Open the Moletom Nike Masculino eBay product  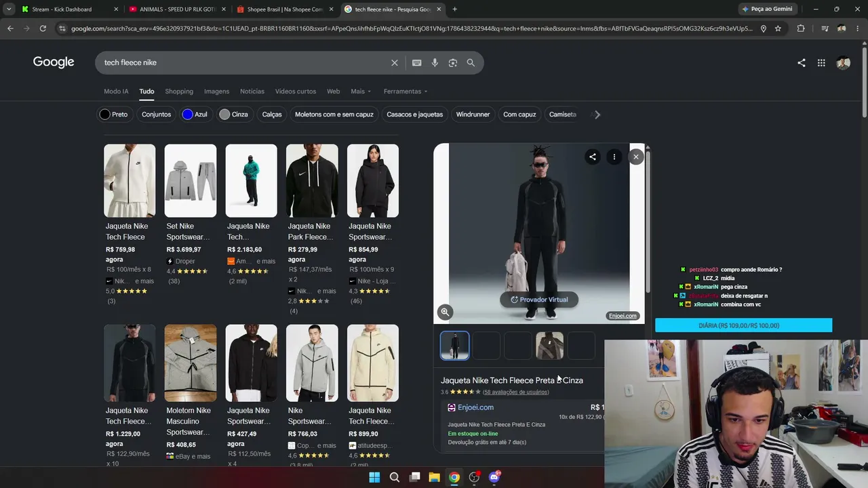pyautogui.click(x=191, y=393)
